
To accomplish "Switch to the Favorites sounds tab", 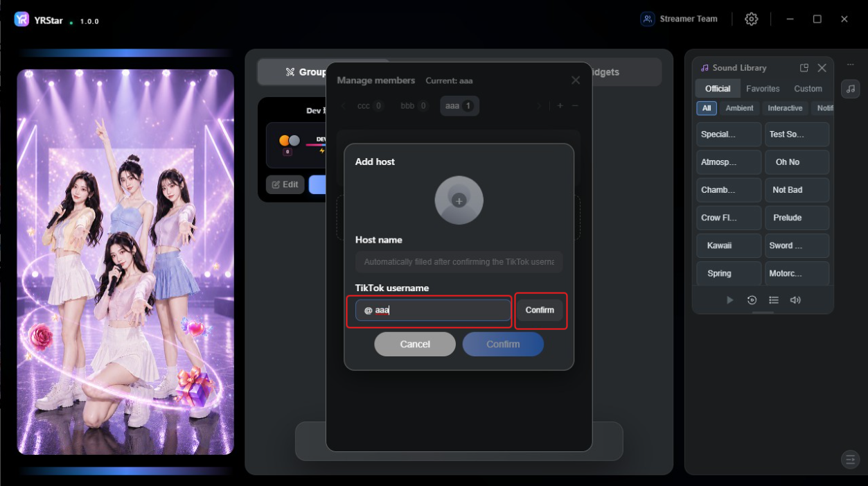I will pos(763,89).
